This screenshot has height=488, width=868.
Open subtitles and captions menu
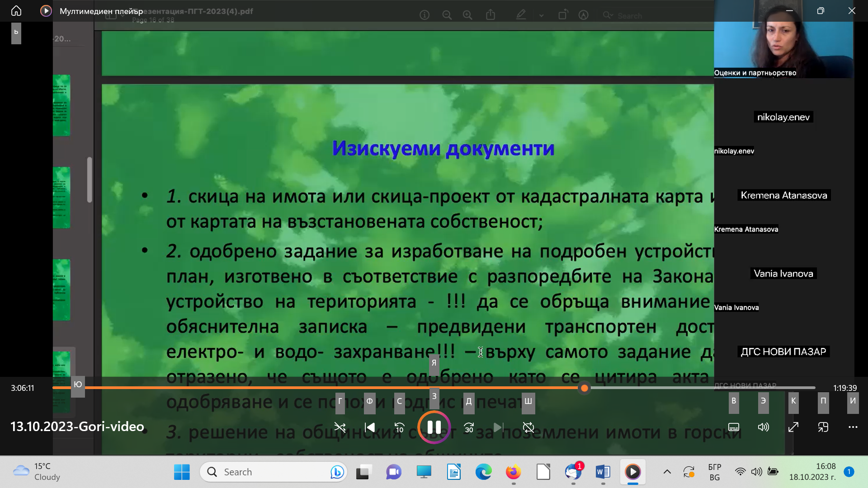(x=734, y=427)
